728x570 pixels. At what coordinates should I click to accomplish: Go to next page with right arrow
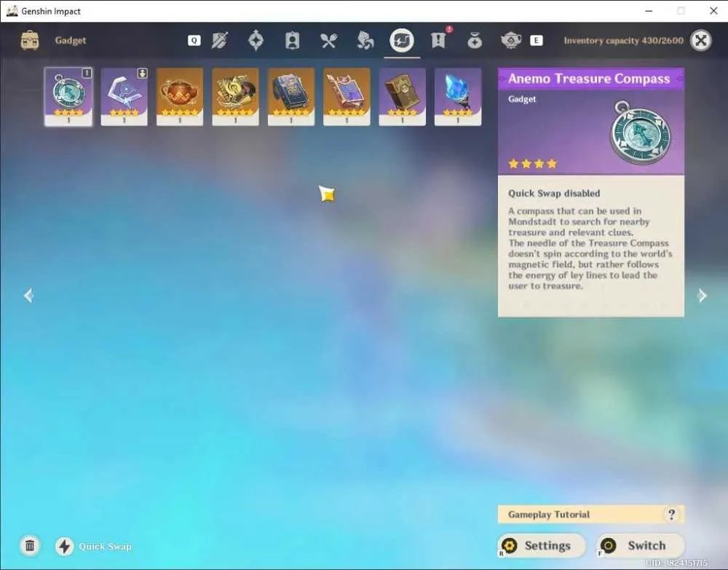(703, 296)
